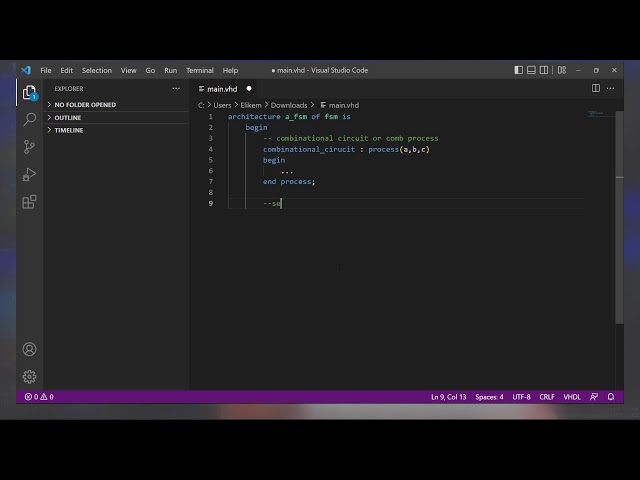This screenshot has width=640, height=480.
Task: Click the unsaved dot on main.vhd tab
Action: [249, 89]
